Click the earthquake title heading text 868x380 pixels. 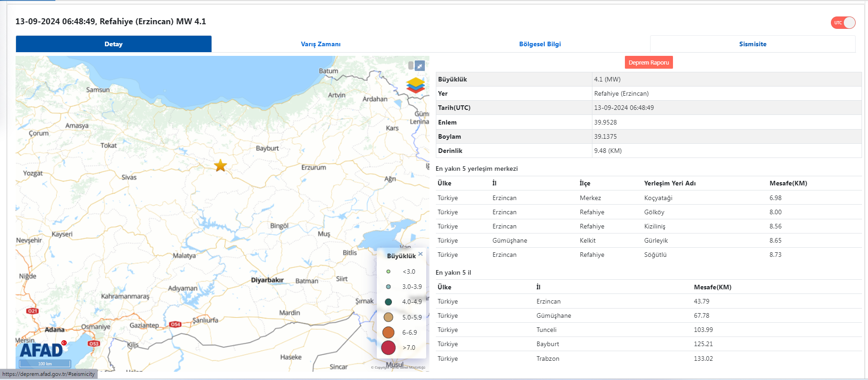(111, 22)
